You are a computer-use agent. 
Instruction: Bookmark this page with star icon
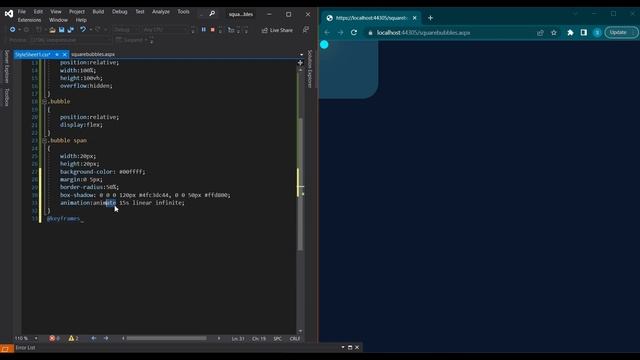554,33
